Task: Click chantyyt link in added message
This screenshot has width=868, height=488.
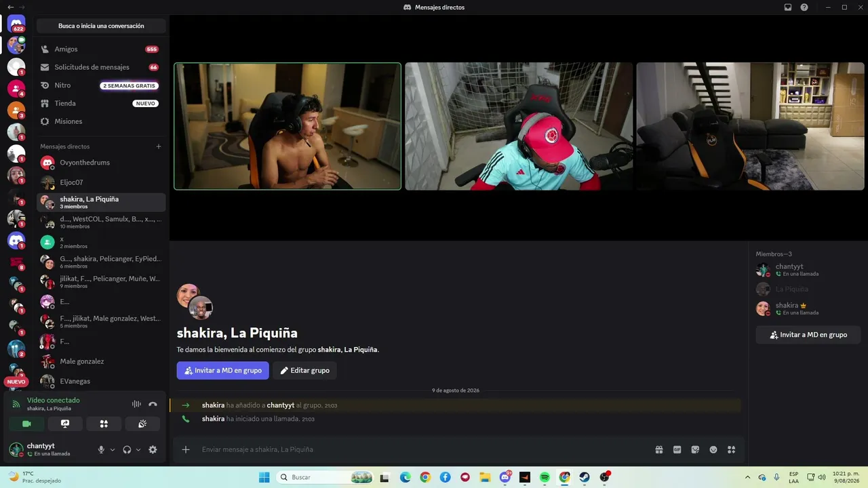Action: (x=281, y=405)
